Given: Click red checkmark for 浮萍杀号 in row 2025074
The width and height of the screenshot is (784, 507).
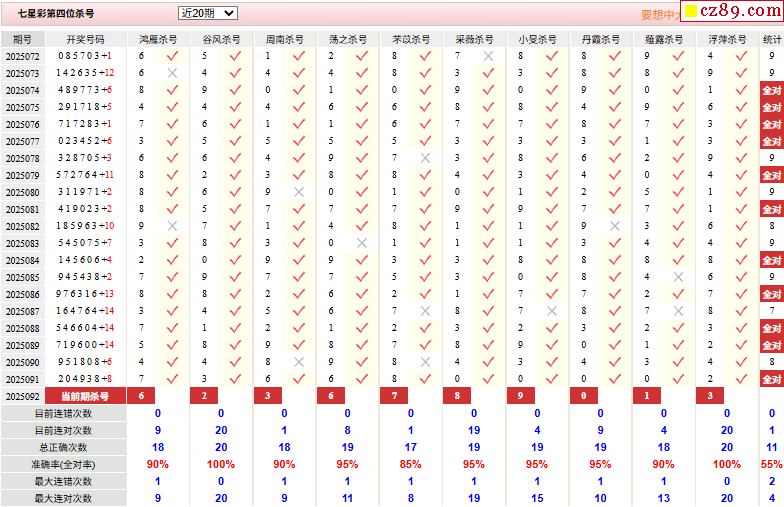Looking at the screenshot, I should pos(742,90).
